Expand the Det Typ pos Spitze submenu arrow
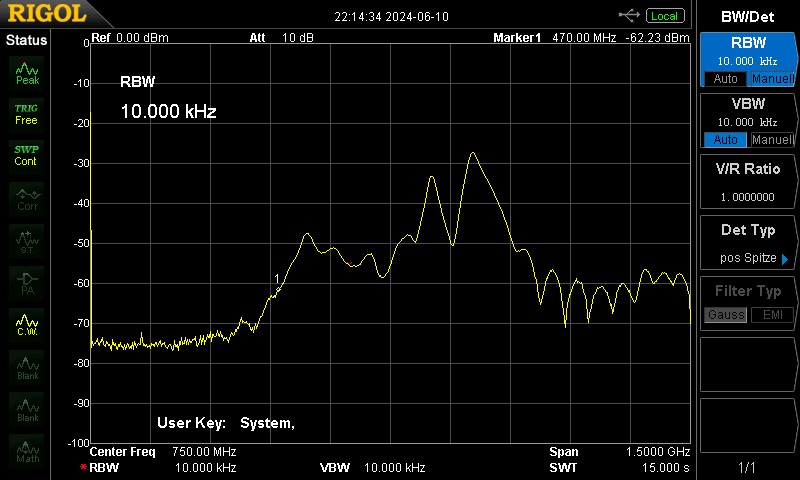Screen dimensions: 800x480 [x=785, y=259]
